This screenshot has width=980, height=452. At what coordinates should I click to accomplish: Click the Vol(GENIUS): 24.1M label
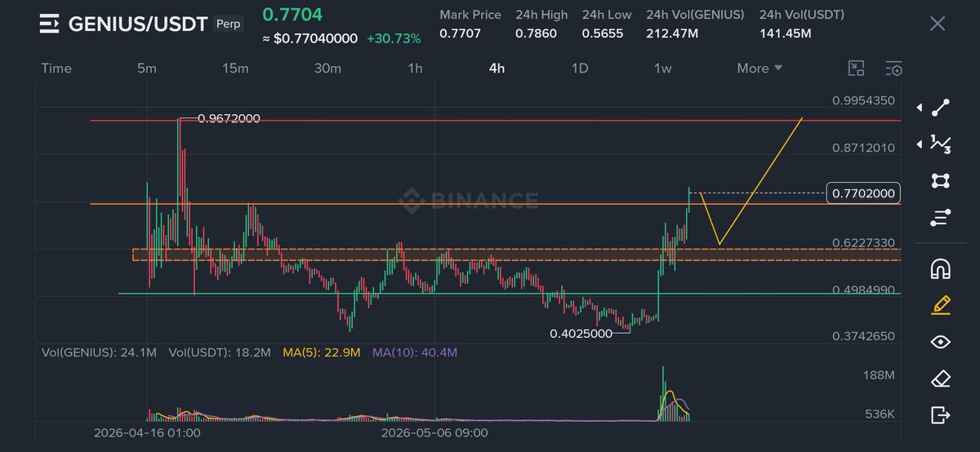pos(99,352)
